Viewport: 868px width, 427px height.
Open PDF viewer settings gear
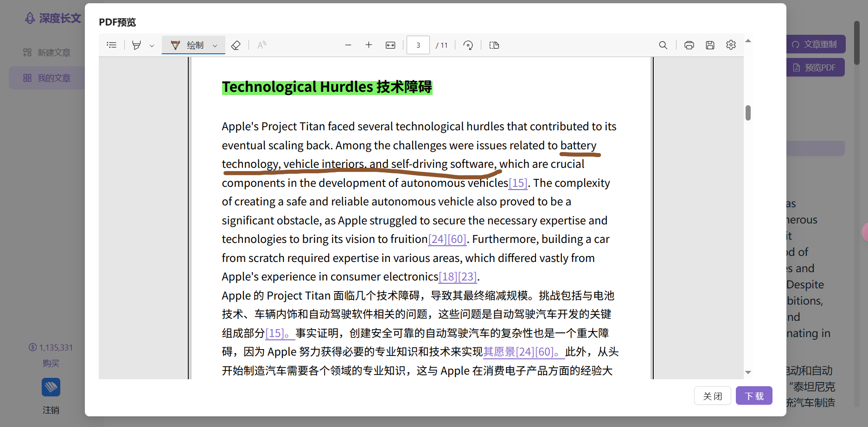[731, 45]
